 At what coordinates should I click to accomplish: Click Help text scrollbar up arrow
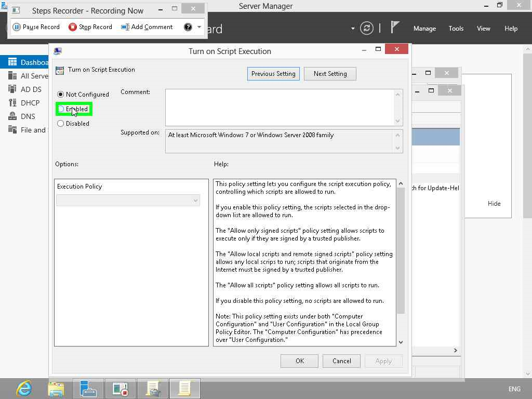(x=401, y=183)
